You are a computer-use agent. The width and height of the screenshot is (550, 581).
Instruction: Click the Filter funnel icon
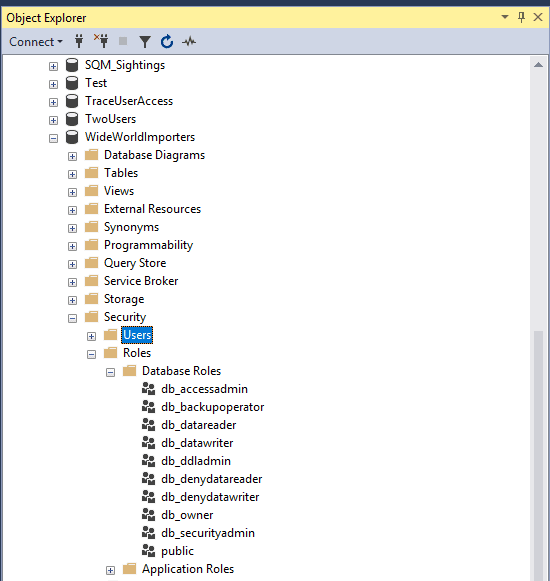145,42
